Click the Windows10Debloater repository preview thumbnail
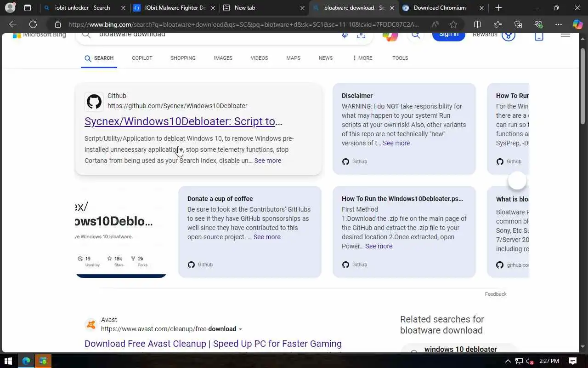This screenshot has height=368, width=588. (121, 231)
